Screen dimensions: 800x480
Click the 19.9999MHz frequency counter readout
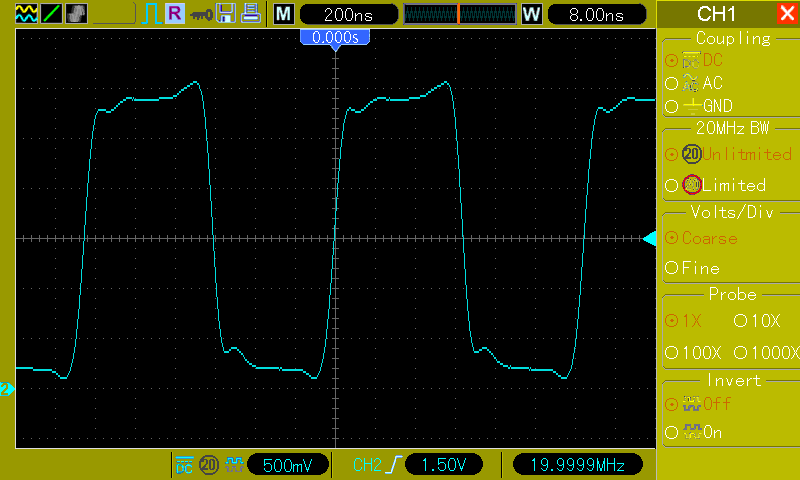pyautogui.click(x=578, y=465)
